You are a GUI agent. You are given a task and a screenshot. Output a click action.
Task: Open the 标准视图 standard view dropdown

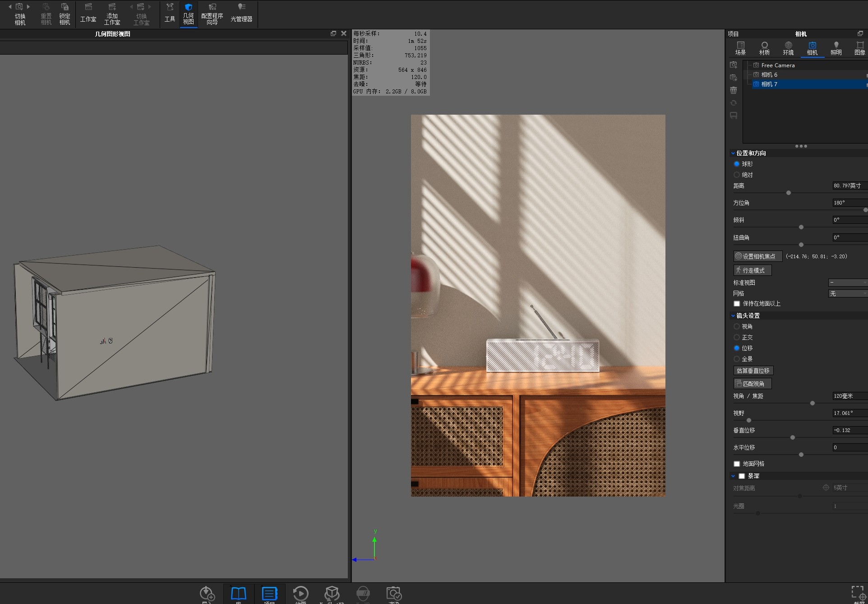click(848, 283)
